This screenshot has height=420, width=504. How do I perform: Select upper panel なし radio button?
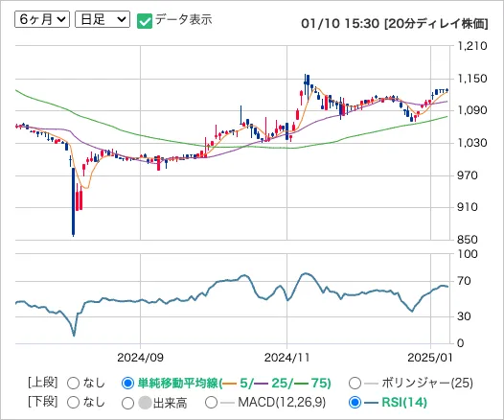73,383
